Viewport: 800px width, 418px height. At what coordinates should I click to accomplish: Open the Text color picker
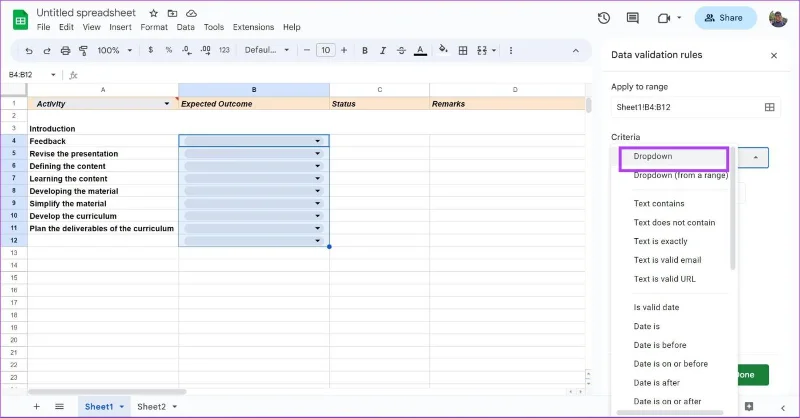coord(420,51)
